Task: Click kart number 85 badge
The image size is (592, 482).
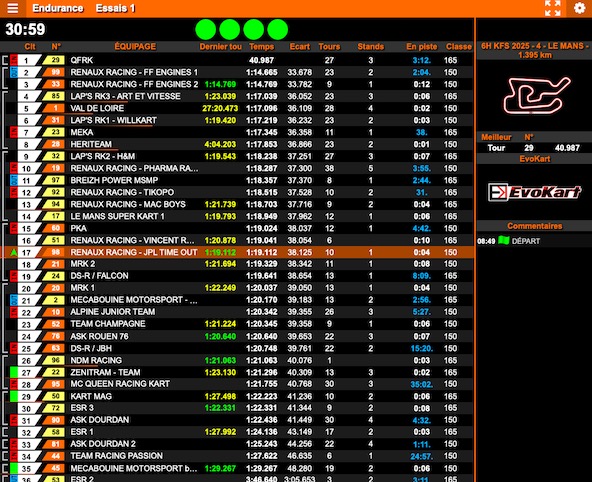Action: 54,96
